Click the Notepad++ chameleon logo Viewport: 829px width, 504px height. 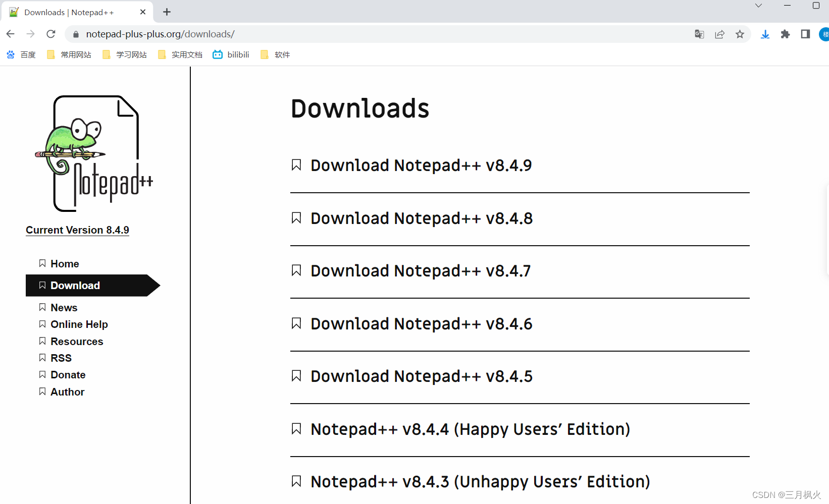[94, 153]
